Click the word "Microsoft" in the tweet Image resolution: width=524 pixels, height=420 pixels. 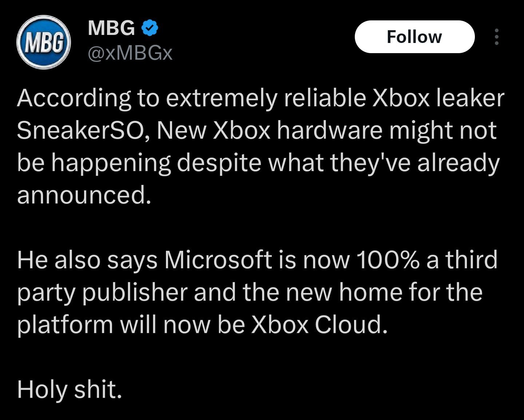click(x=218, y=260)
